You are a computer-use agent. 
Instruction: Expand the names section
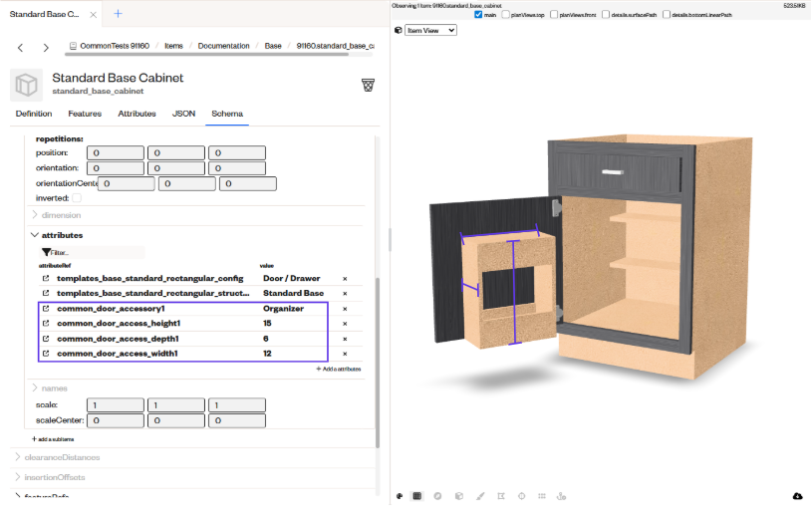(35, 387)
